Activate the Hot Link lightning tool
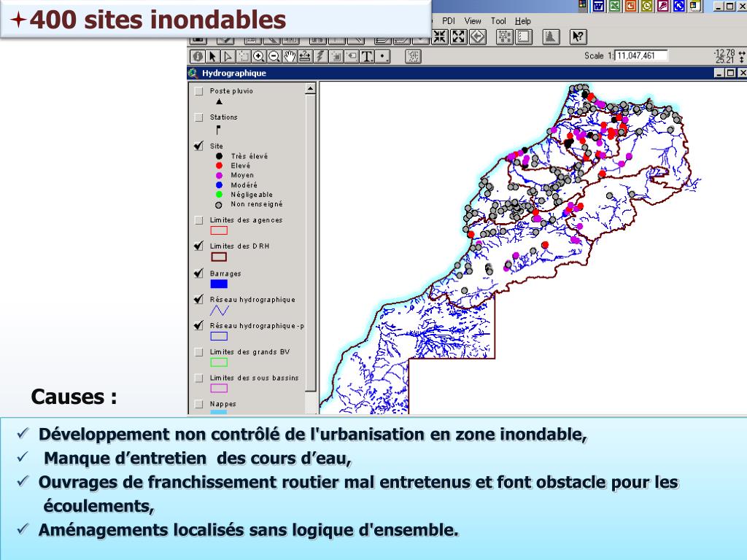 point(320,56)
